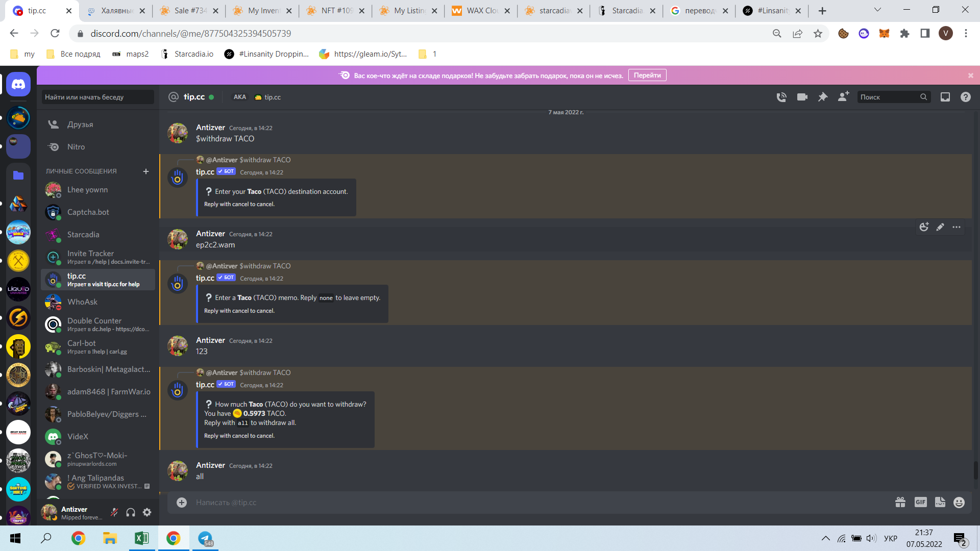Screen dimensions: 980x551
Task: Open VideX direct message
Action: pyautogui.click(x=97, y=437)
